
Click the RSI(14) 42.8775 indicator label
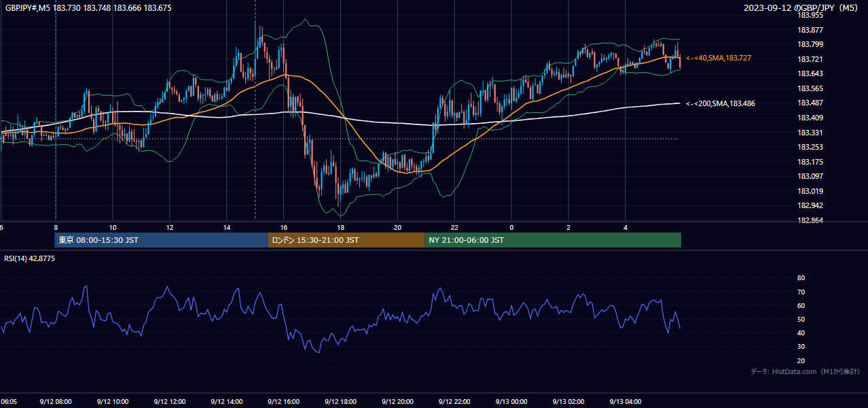(30, 258)
